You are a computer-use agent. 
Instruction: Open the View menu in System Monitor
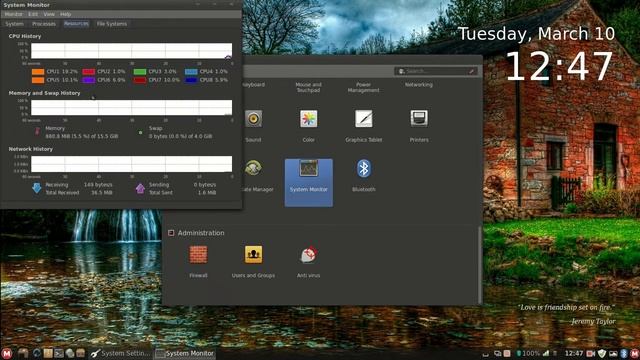pyautogui.click(x=49, y=14)
